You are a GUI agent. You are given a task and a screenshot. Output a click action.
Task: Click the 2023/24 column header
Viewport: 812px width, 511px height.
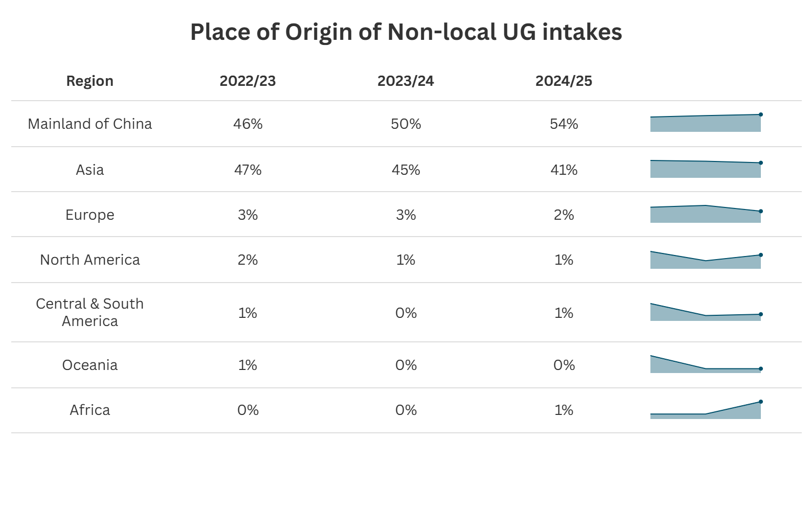(x=405, y=81)
